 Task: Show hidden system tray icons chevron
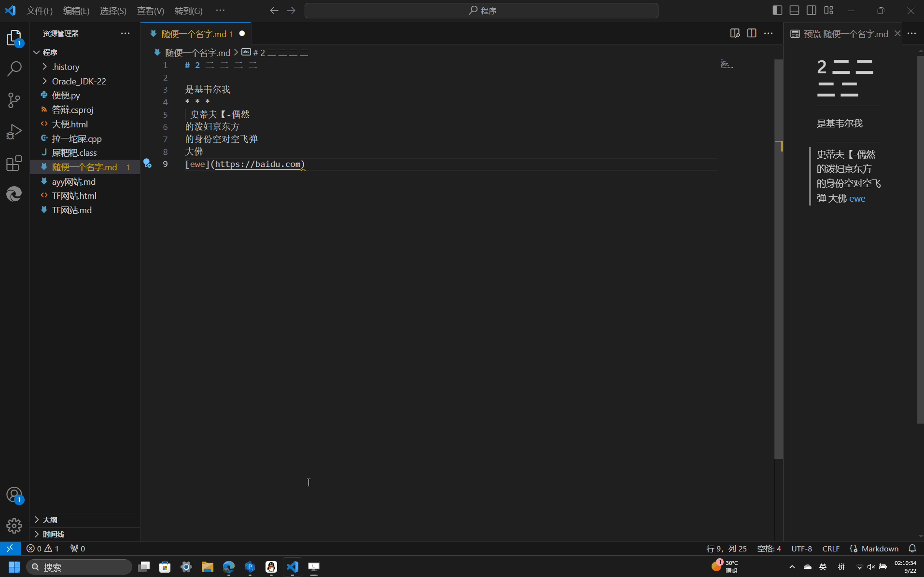[x=792, y=567]
